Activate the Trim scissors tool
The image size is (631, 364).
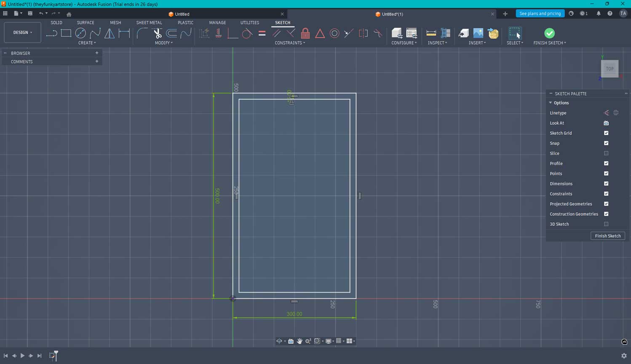tap(158, 33)
